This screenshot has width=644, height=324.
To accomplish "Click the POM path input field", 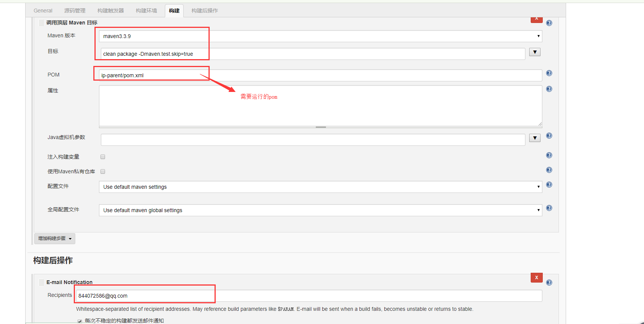I will pos(320,75).
